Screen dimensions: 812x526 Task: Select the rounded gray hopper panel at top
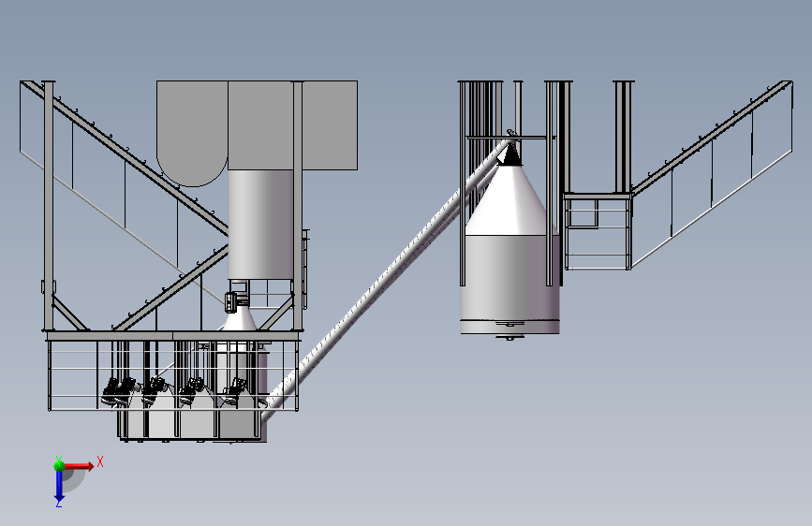tap(192, 133)
